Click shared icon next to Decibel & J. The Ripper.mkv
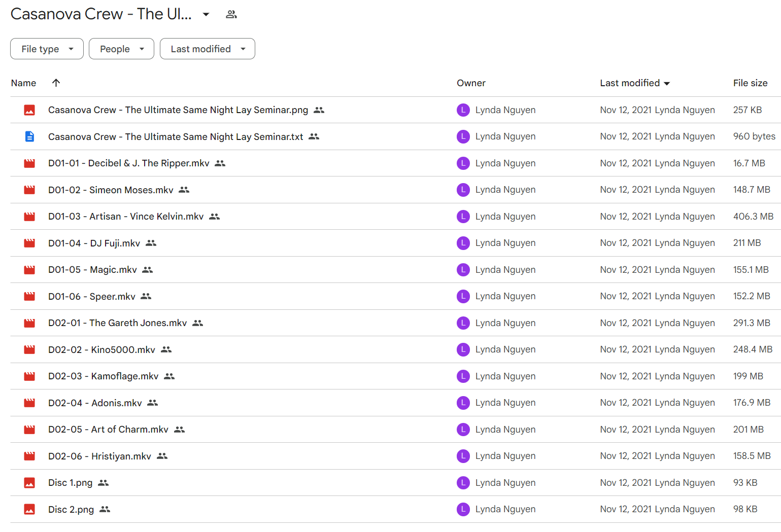Image resolution: width=781 pixels, height=532 pixels. [220, 163]
